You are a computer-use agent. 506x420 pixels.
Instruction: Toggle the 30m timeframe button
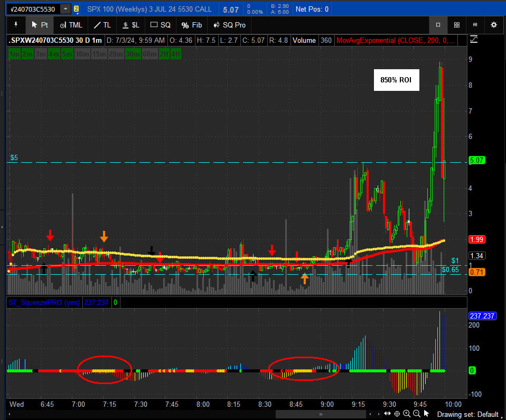[133, 54]
